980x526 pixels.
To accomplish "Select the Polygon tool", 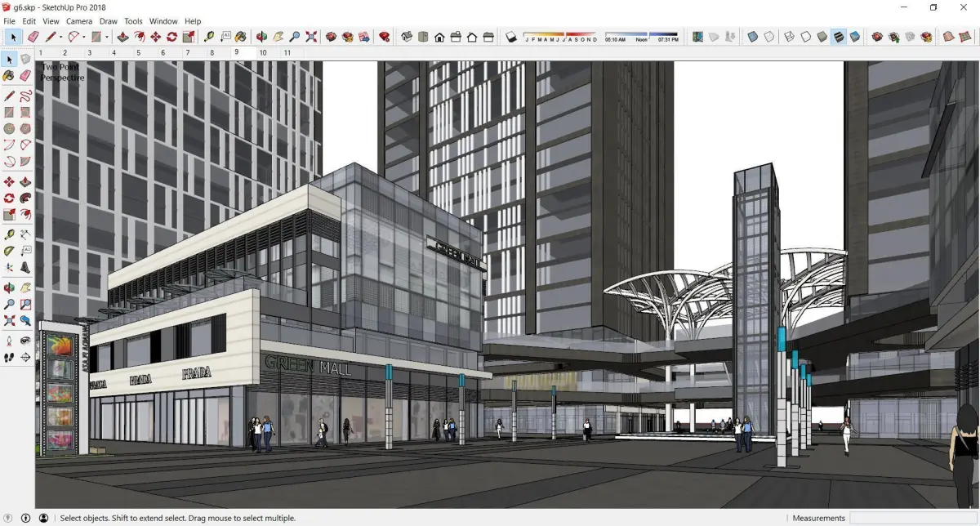I will [x=25, y=128].
